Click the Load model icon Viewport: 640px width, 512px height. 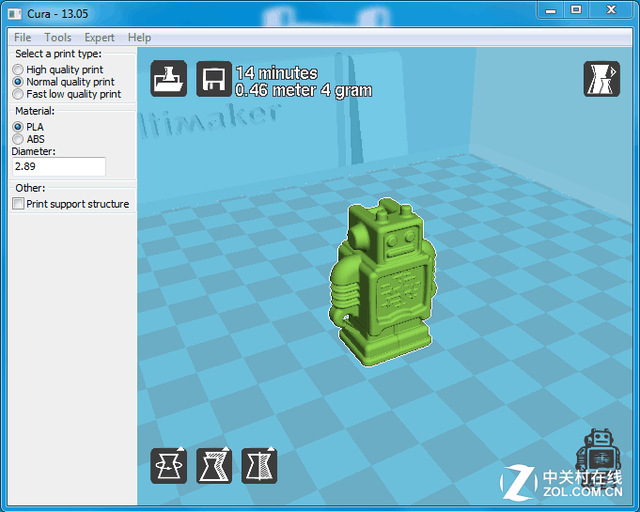[169, 79]
